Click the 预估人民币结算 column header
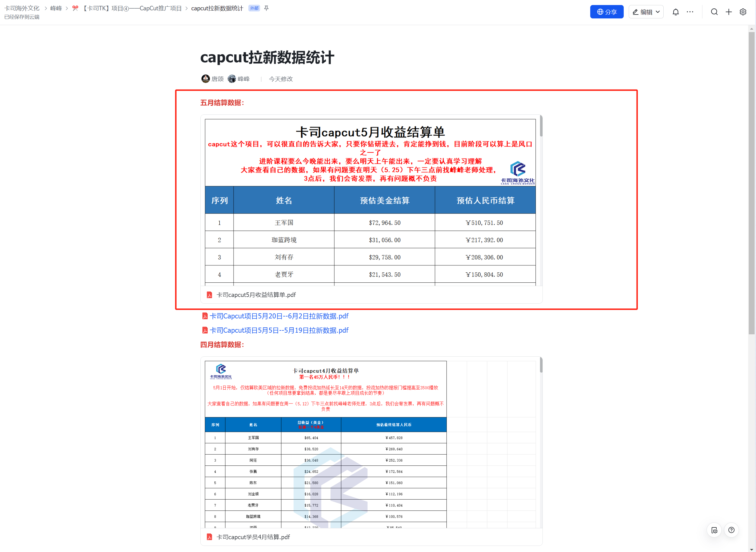 pos(485,200)
